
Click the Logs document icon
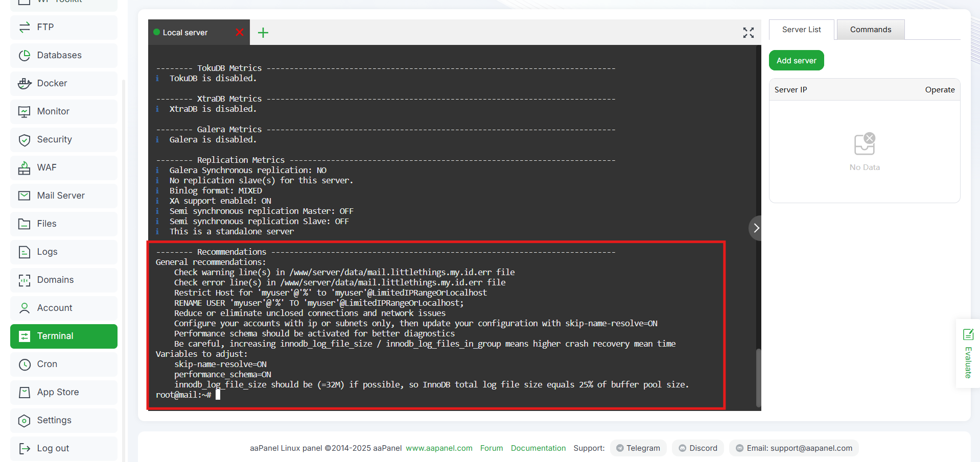[x=25, y=252]
